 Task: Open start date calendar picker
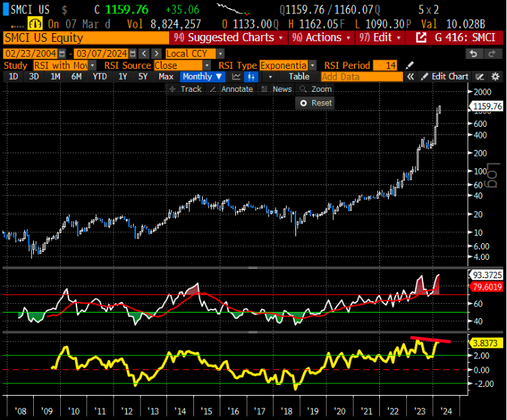(x=62, y=53)
